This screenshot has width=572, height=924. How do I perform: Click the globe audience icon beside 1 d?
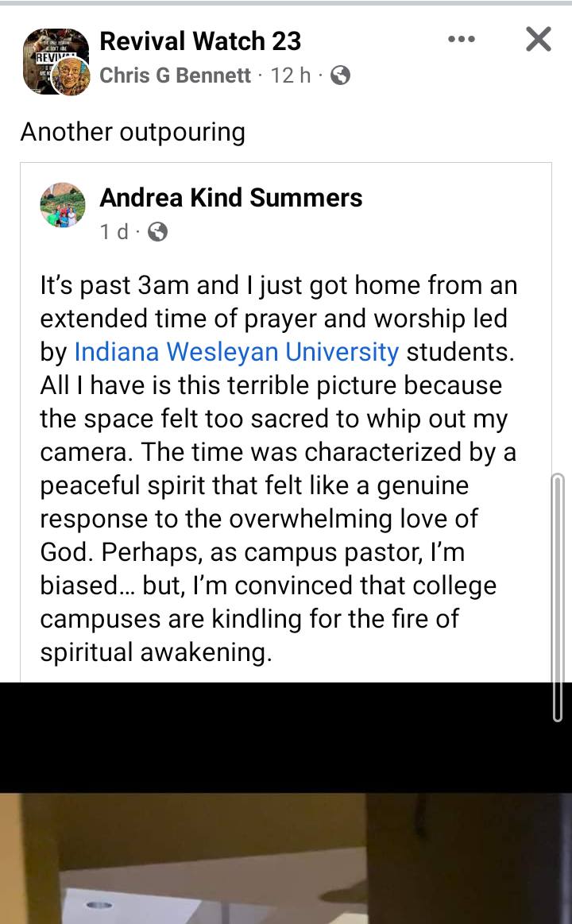click(158, 231)
